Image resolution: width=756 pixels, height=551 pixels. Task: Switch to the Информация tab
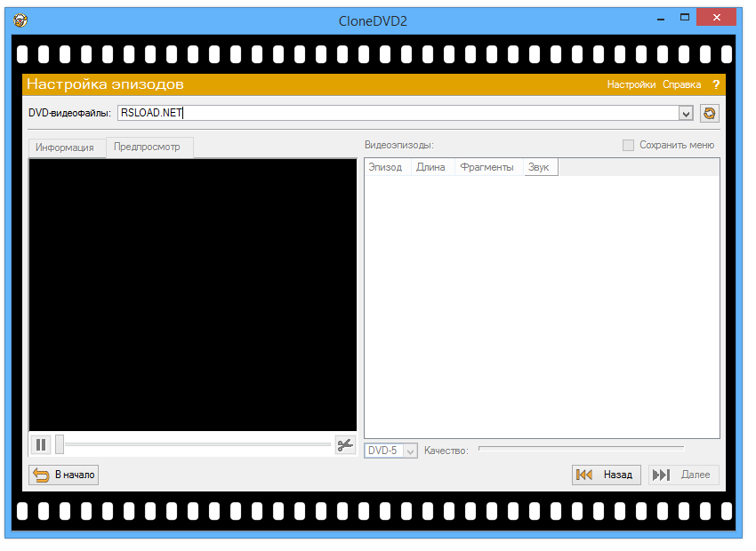pos(65,148)
